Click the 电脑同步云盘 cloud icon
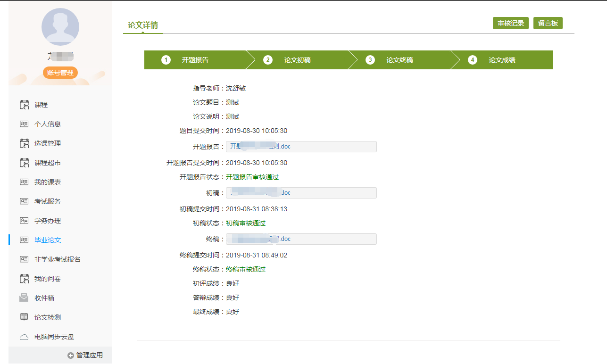This screenshot has width=607, height=364. (x=24, y=337)
